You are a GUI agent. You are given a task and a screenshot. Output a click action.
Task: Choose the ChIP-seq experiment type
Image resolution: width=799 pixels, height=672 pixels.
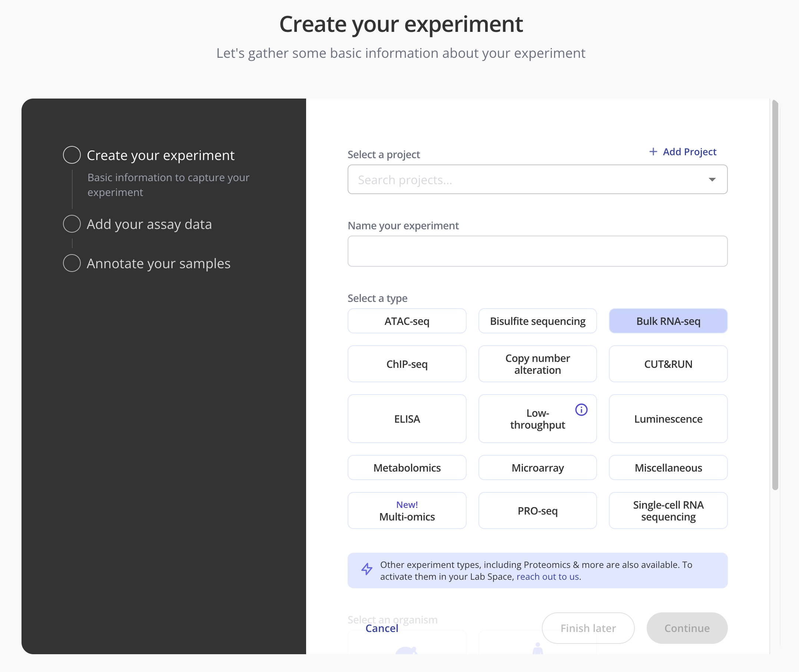point(407,364)
